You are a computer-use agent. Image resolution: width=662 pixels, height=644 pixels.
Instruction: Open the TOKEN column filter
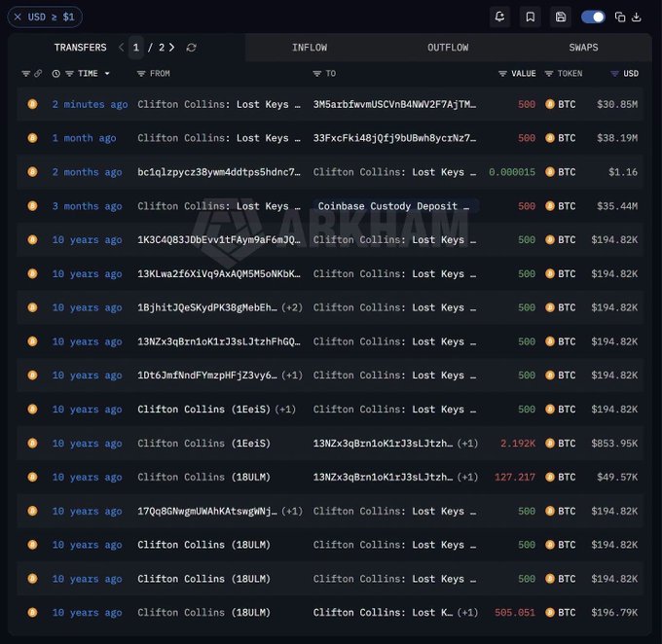point(548,74)
